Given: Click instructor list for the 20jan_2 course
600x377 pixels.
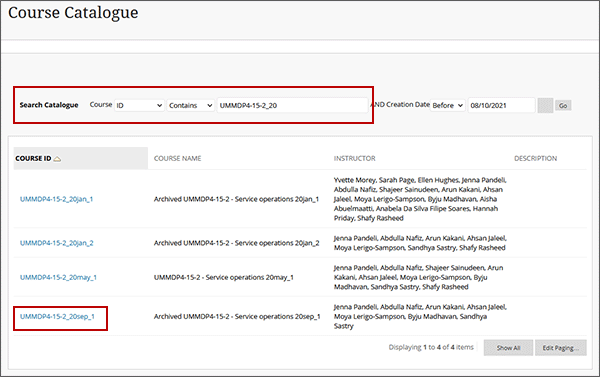Looking at the screenshot, I should [x=420, y=243].
